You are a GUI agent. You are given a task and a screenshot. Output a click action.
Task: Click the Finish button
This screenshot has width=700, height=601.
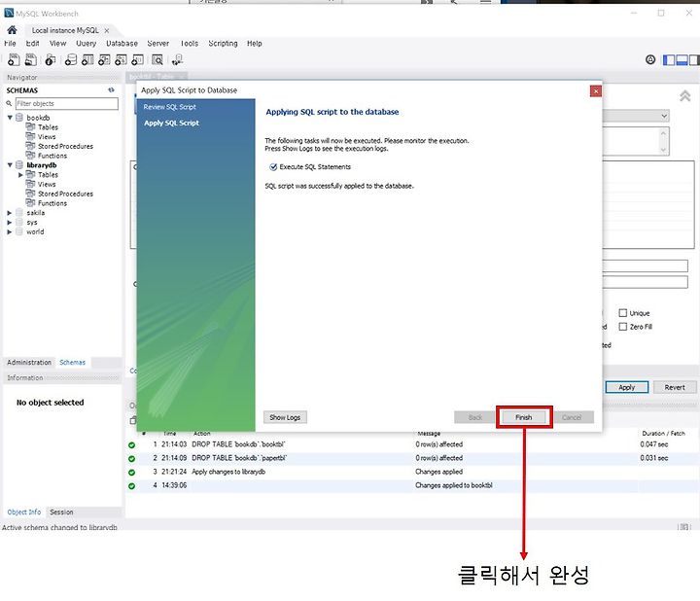(x=524, y=417)
